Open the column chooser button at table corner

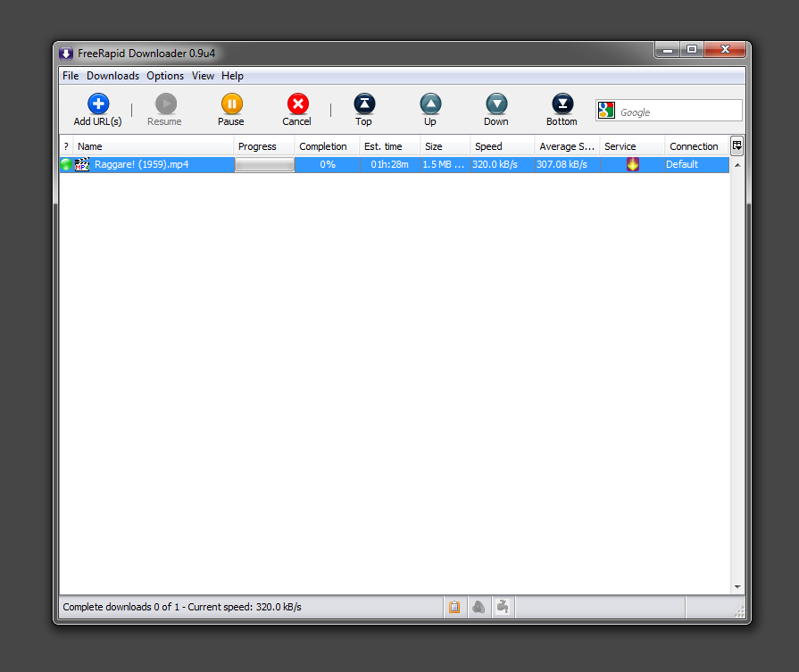tap(737, 146)
